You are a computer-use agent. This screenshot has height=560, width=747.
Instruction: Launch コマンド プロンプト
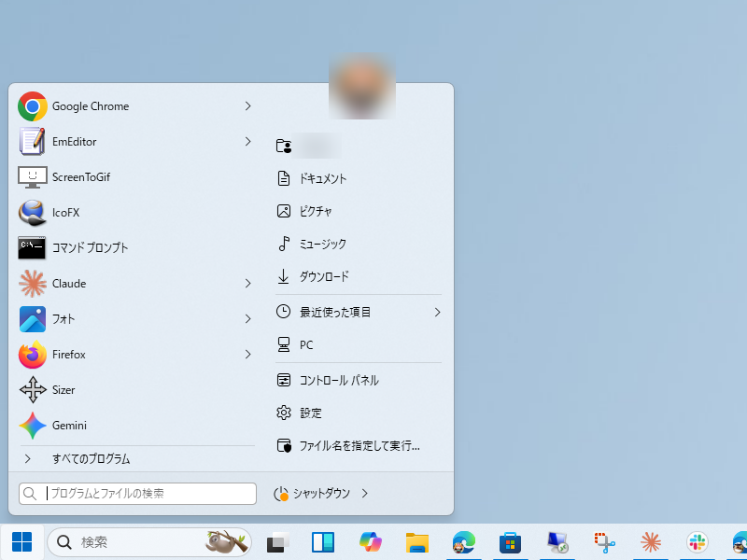point(134,248)
